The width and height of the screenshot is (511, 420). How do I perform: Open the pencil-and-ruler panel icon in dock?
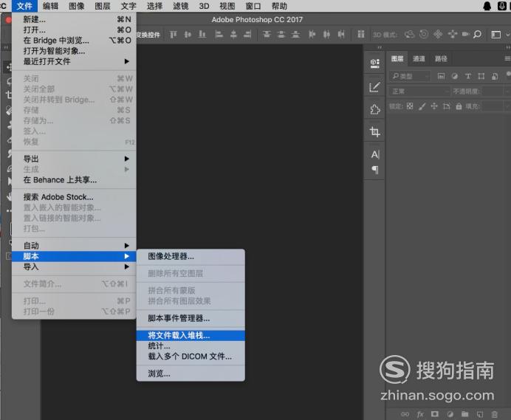pyautogui.click(x=375, y=87)
